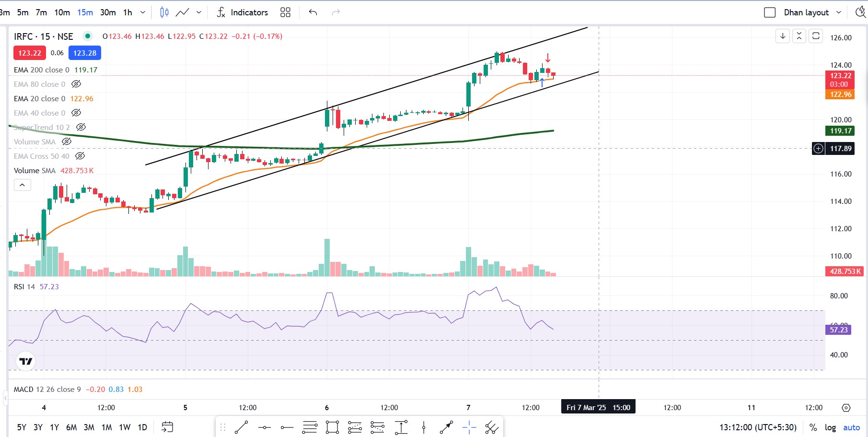The image size is (868, 437).
Task: Toggle auto scale on price axis
Action: coord(851,427)
